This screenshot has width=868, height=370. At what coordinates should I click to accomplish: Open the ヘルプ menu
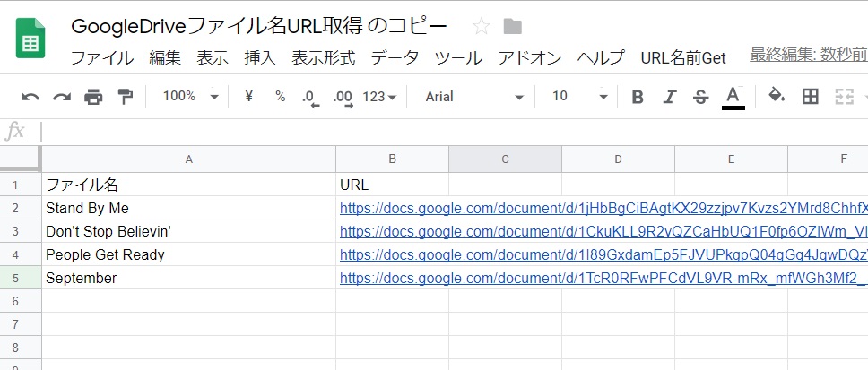[601, 57]
